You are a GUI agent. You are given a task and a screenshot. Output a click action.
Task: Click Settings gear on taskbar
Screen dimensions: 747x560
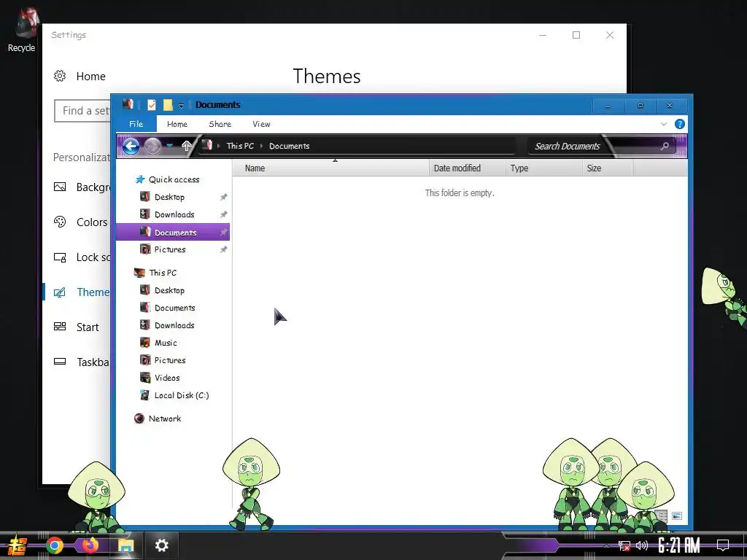(162, 545)
